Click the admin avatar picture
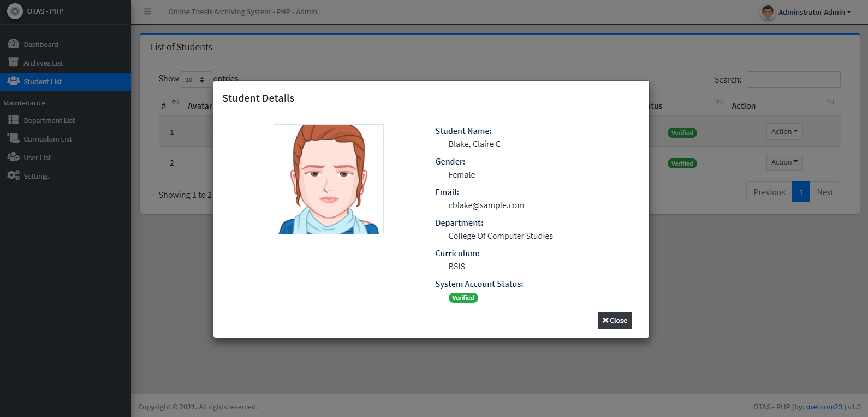The image size is (868, 417). click(768, 12)
